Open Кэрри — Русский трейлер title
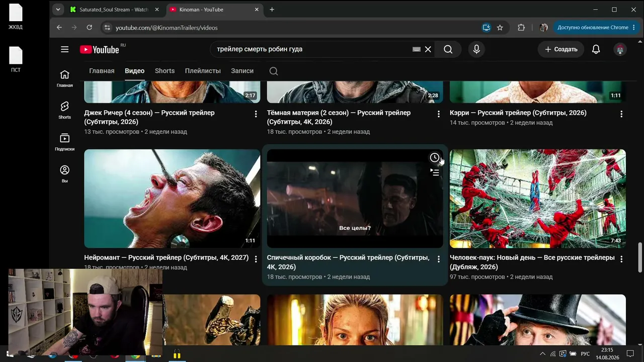Viewport: 644px width, 362px height. (x=518, y=113)
